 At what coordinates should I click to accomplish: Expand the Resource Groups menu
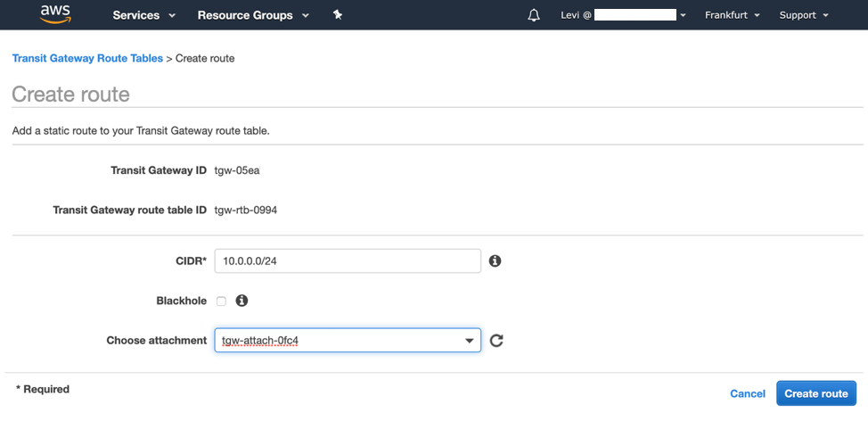click(x=253, y=15)
